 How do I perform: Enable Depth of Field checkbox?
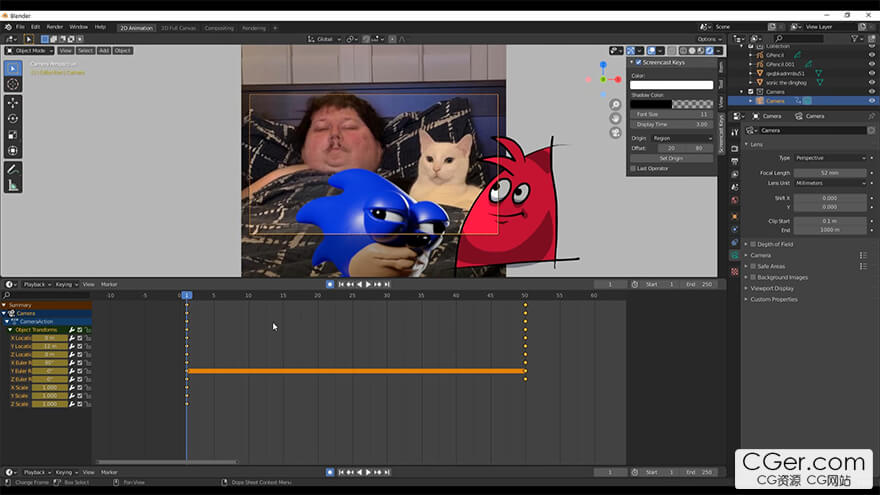(x=753, y=244)
